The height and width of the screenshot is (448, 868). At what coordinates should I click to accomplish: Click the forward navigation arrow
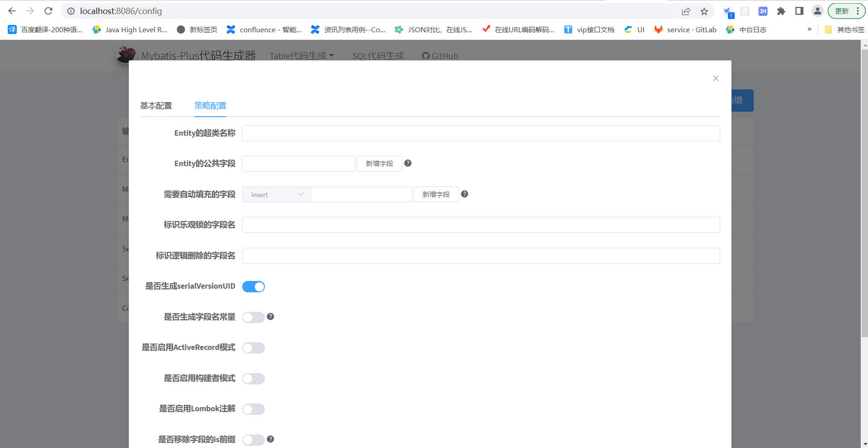tap(30, 11)
